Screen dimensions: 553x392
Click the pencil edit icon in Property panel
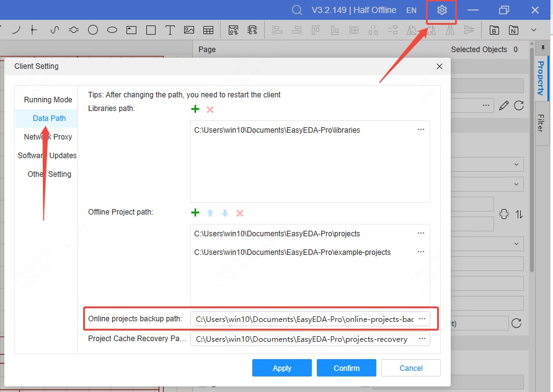click(503, 105)
